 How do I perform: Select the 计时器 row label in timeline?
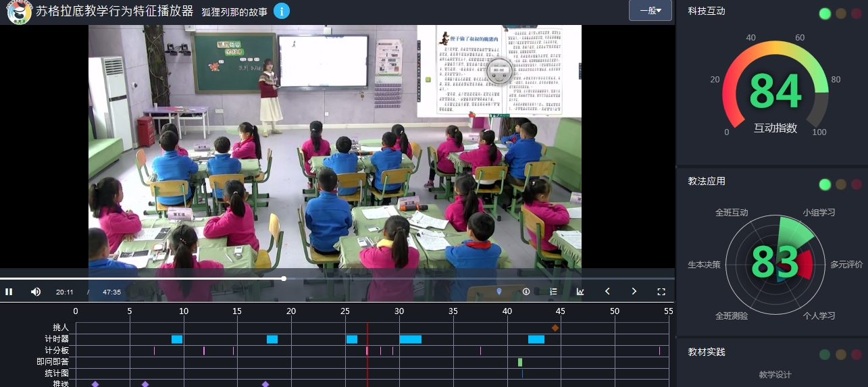point(57,339)
